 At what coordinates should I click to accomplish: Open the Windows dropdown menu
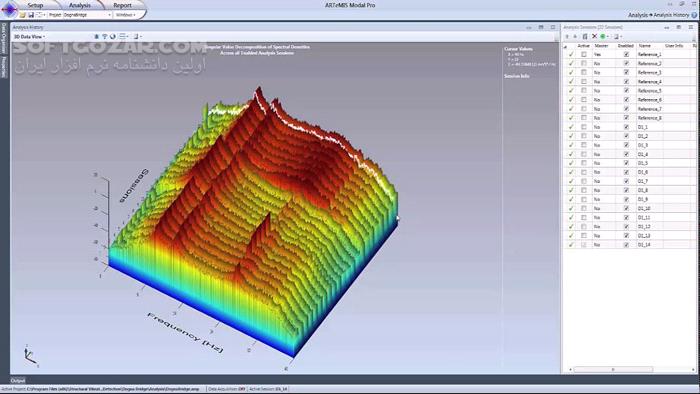pyautogui.click(x=126, y=15)
